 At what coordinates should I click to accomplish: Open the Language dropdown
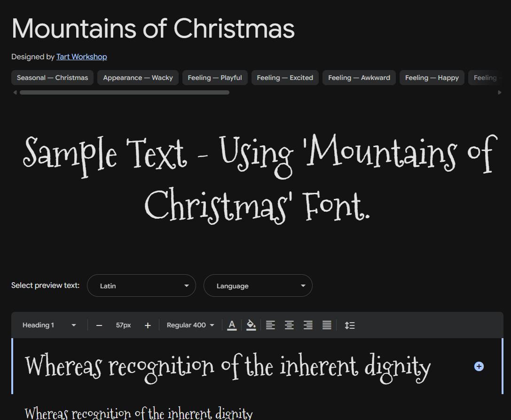pos(258,285)
